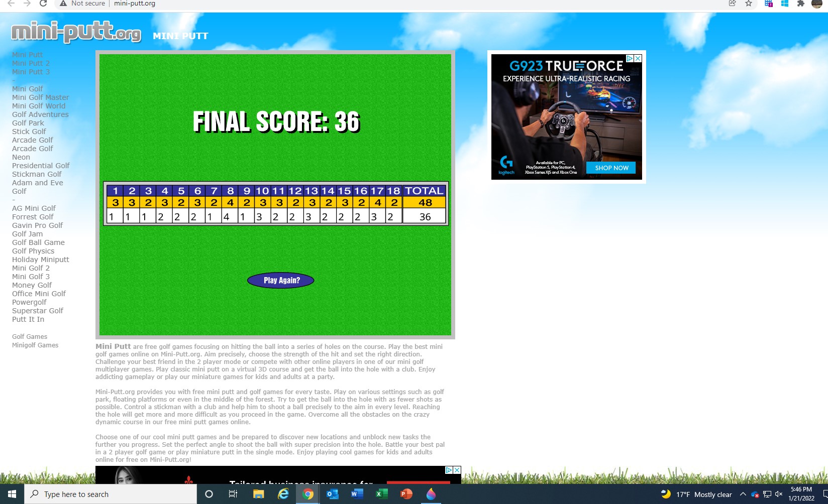Open the Mini Putt sidebar link
Image resolution: width=828 pixels, height=504 pixels.
coord(27,55)
